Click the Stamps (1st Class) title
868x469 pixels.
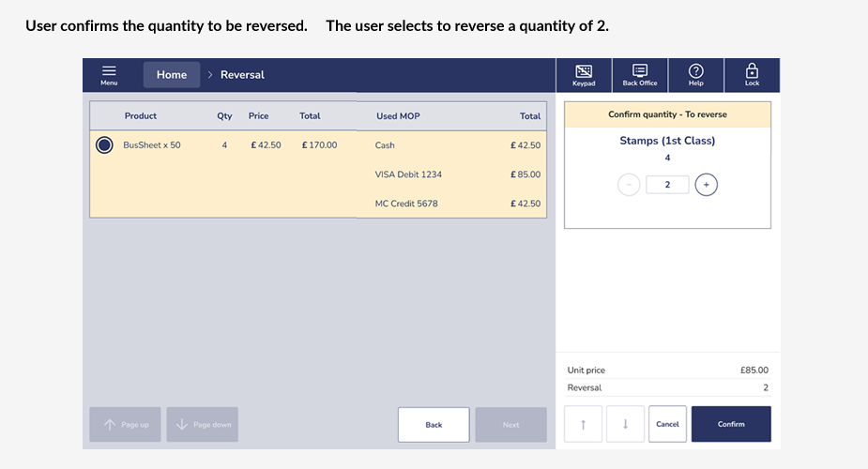click(x=667, y=141)
